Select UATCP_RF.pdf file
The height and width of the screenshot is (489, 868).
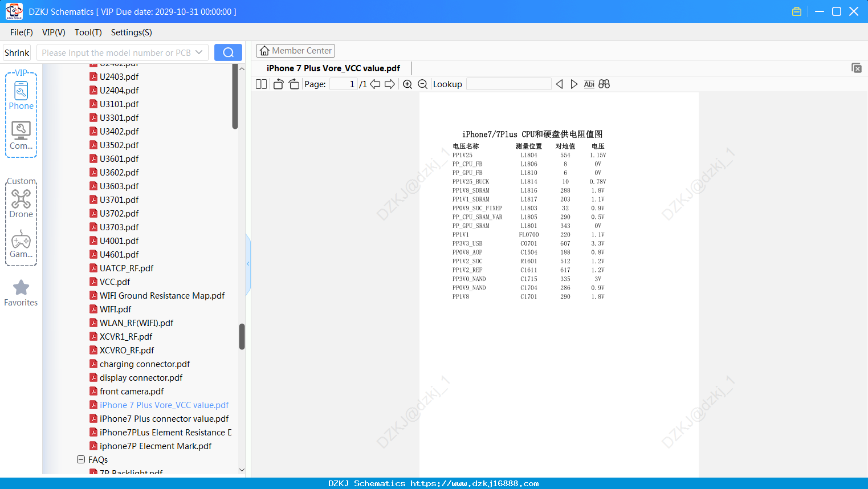pos(121,268)
